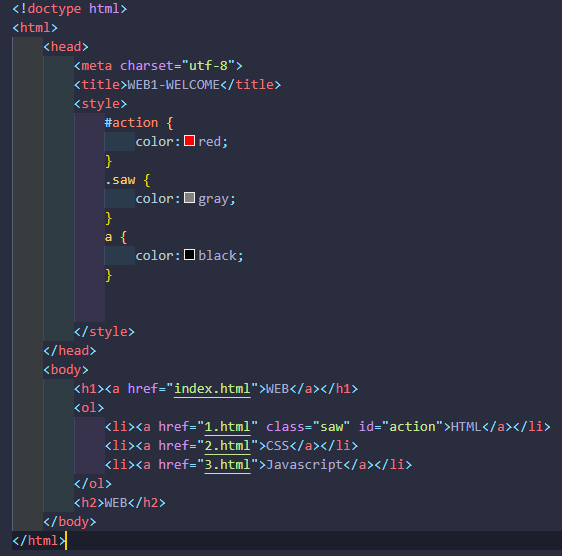Click the opening style tag

[x=101, y=104]
